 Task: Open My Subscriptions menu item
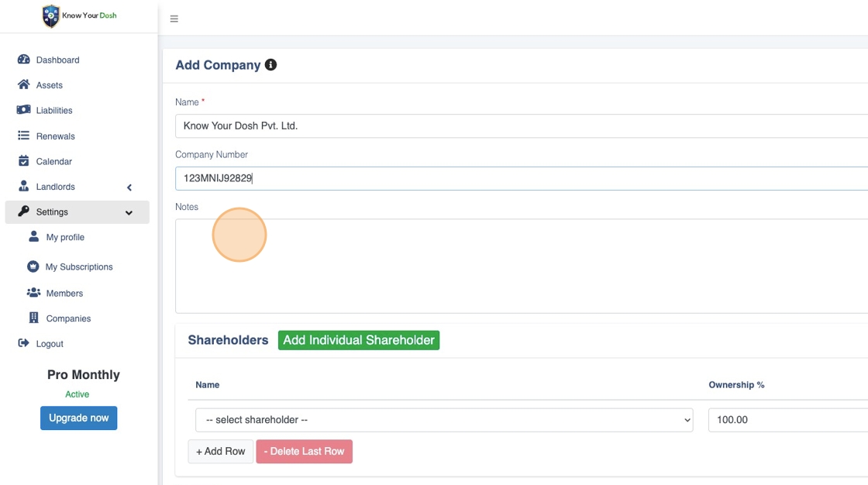[x=78, y=267]
